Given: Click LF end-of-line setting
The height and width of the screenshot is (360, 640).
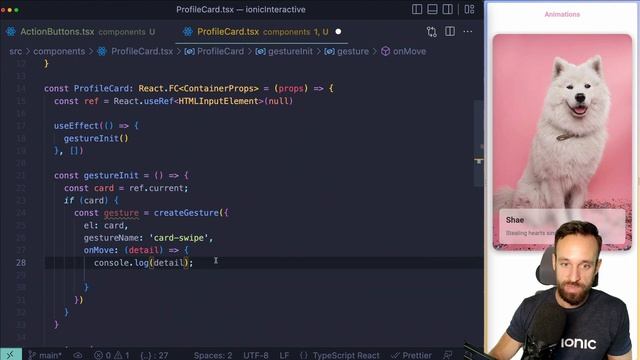Looking at the screenshot, I should pyautogui.click(x=284, y=355).
